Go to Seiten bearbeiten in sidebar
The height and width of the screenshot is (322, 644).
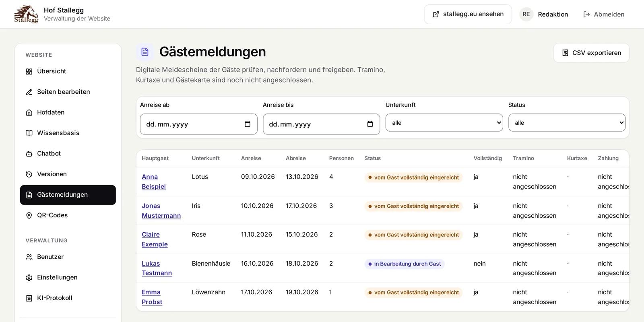tap(68, 92)
